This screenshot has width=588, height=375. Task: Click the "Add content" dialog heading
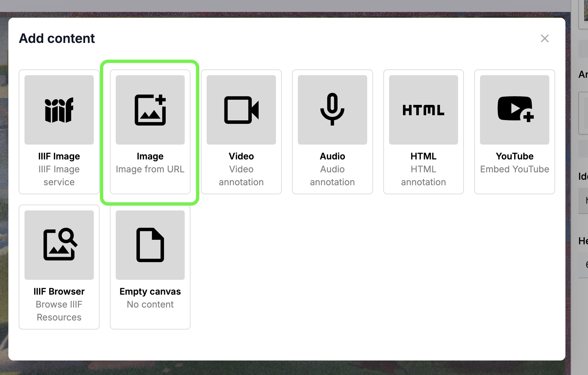click(x=57, y=38)
